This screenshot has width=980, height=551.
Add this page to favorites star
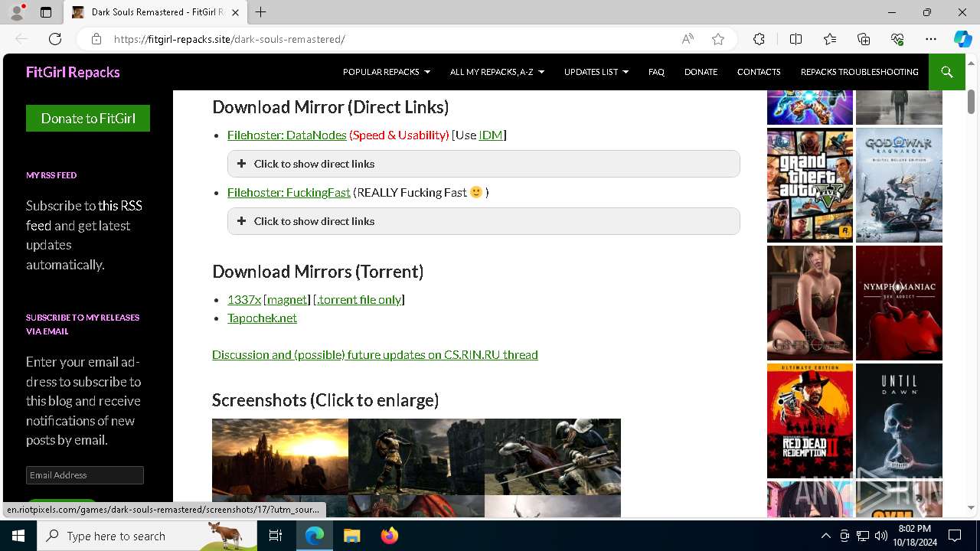(718, 39)
